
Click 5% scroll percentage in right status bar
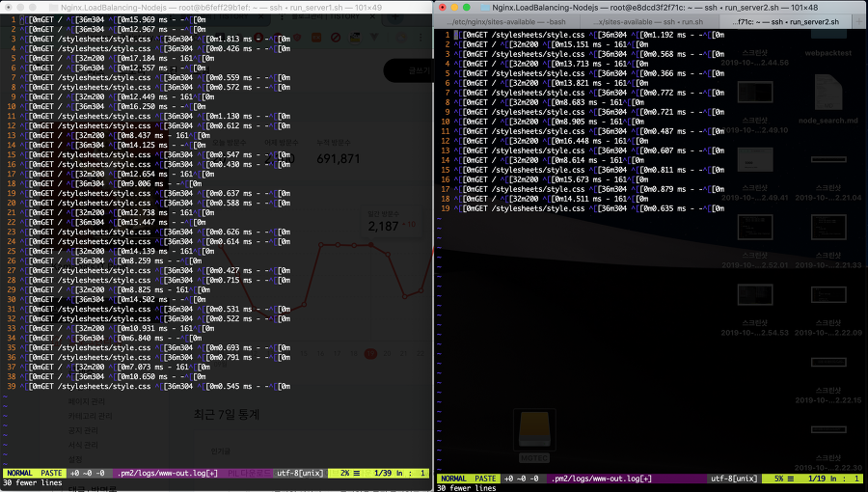(x=779, y=478)
